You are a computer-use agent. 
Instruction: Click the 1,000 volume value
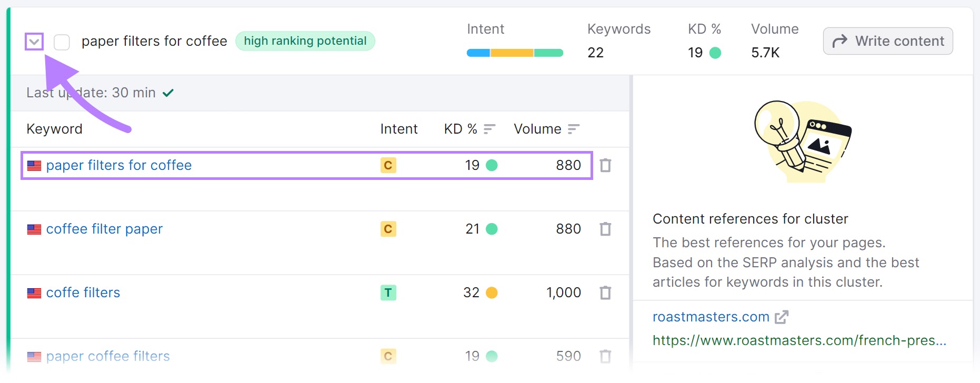(564, 293)
